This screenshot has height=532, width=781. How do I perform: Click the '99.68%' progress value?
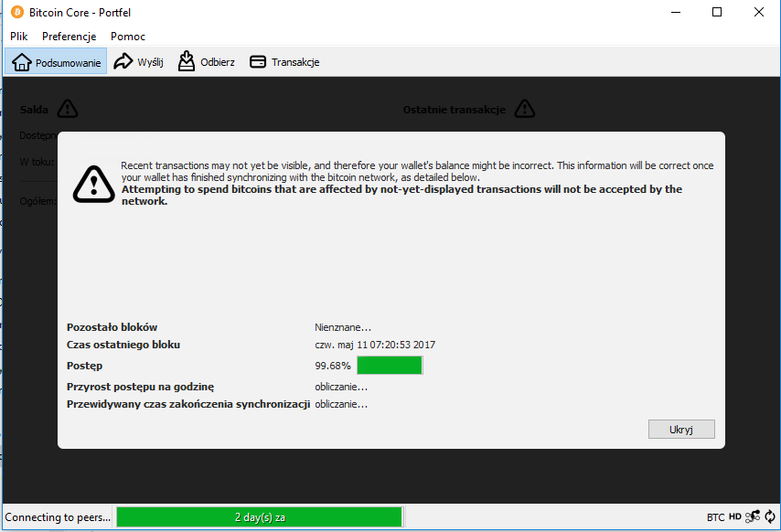[x=333, y=366]
